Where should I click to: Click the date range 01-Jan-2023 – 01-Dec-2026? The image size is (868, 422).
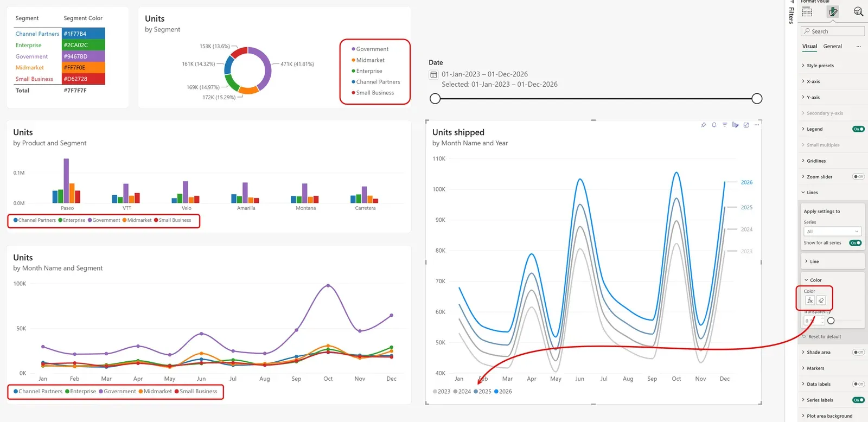(x=484, y=74)
